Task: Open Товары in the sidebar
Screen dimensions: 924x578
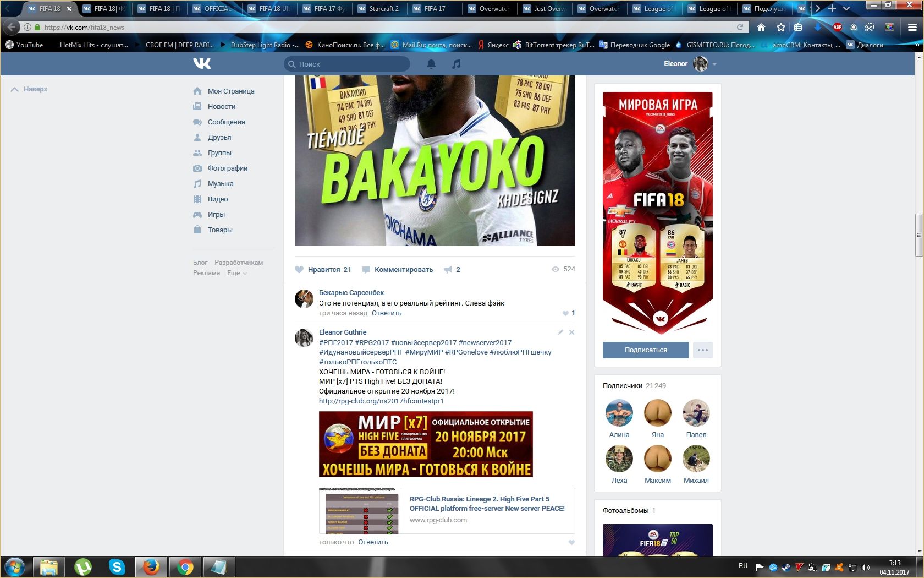Action: pos(213,230)
